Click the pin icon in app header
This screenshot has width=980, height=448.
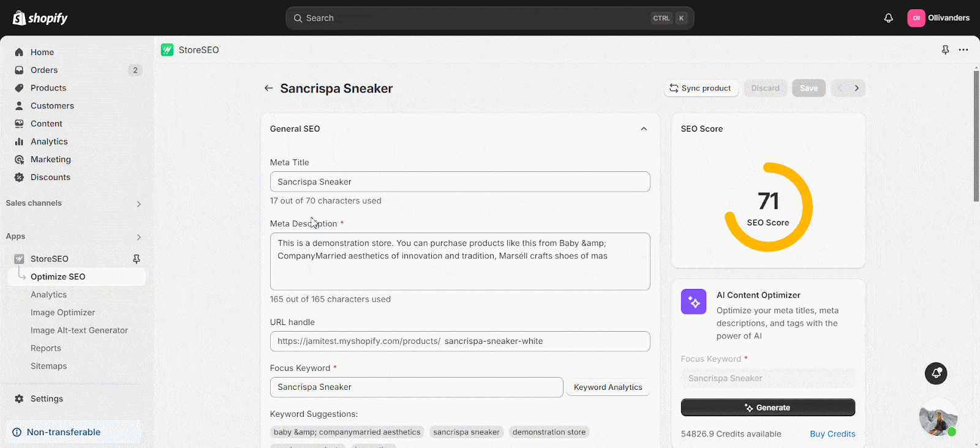pyautogui.click(x=945, y=50)
